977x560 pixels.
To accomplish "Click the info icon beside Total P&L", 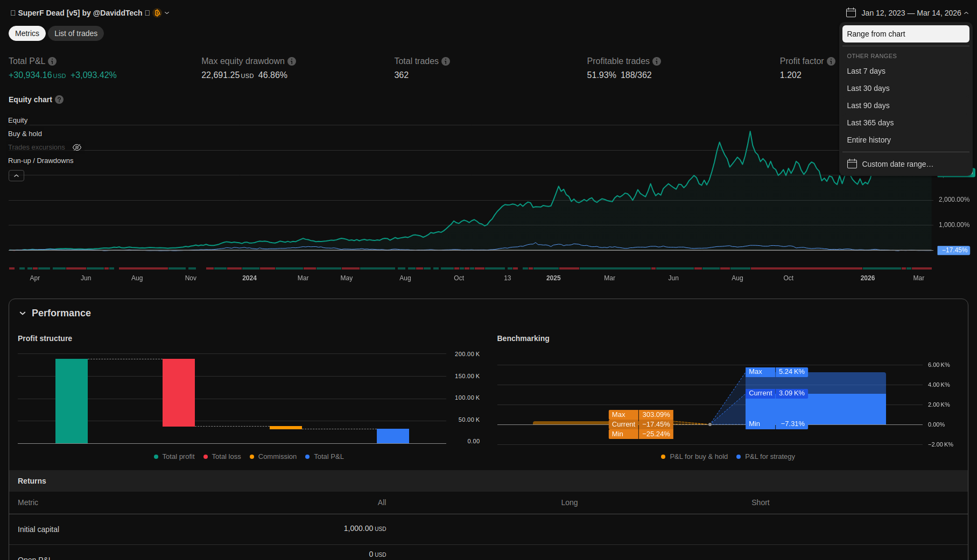I will (x=52, y=61).
